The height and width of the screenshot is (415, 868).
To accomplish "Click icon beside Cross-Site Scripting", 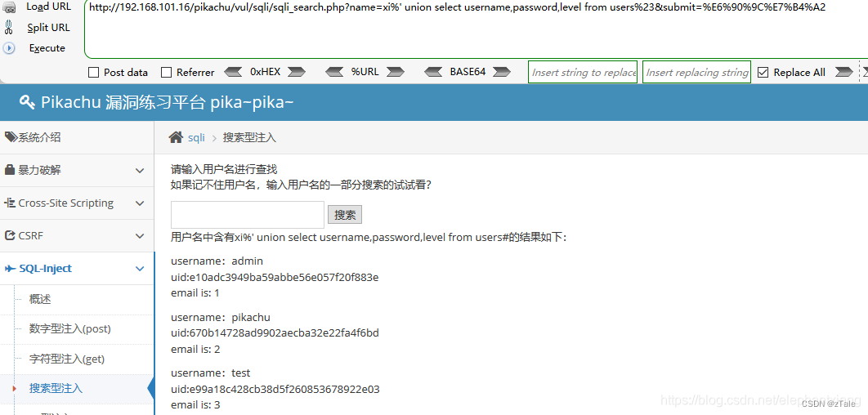I will [11, 203].
